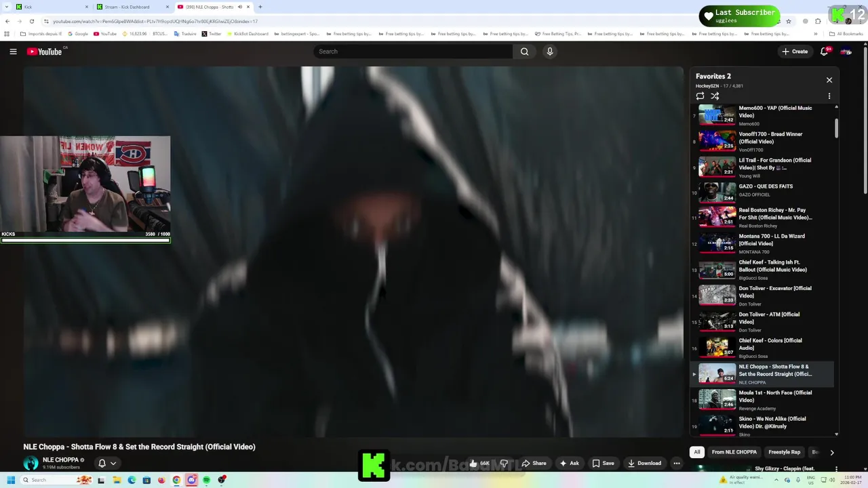Play Moula 1st - North Face item
The image size is (868, 488).
click(x=763, y=400)
